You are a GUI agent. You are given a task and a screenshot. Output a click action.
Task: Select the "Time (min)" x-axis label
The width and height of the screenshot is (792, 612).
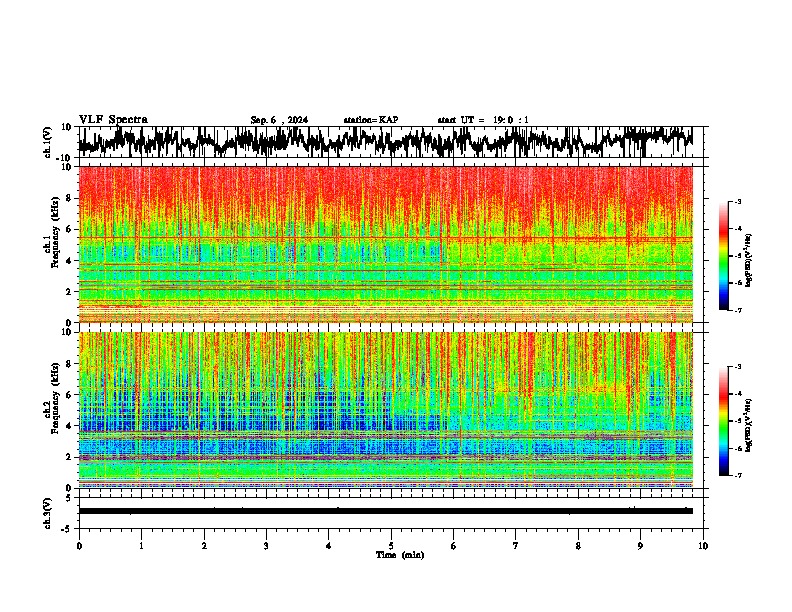coord(400,555)
